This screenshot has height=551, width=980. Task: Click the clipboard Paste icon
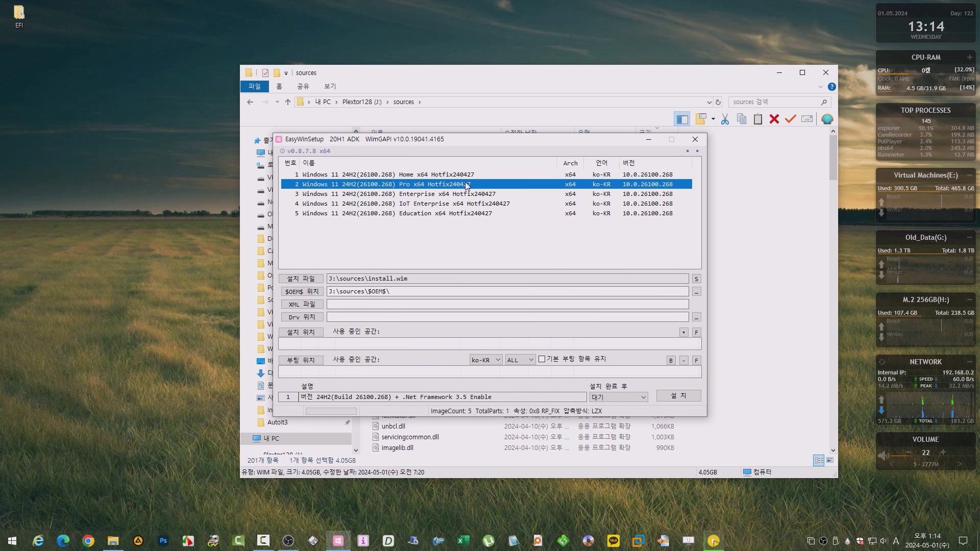pyautogui.click(x=758, y=119)
